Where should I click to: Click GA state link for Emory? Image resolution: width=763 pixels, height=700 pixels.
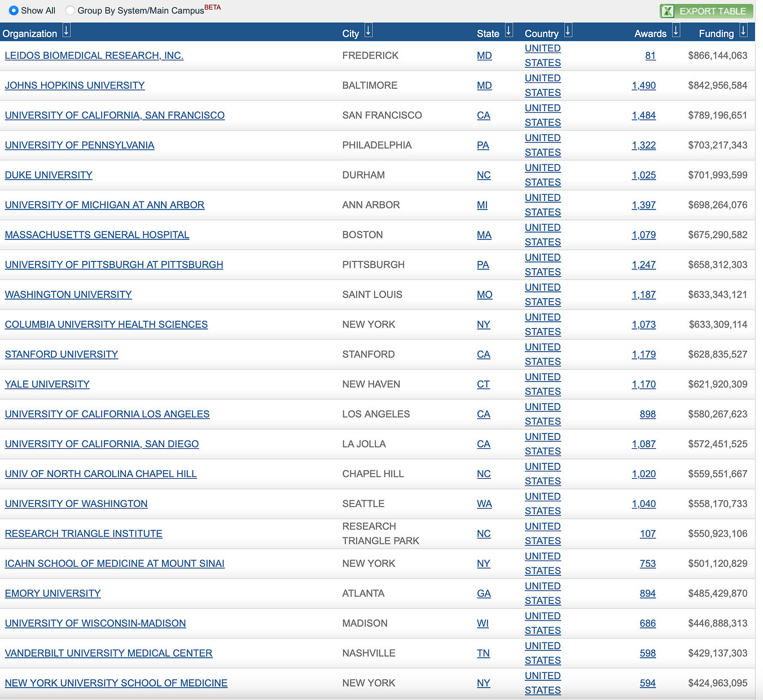click(484, 594)
